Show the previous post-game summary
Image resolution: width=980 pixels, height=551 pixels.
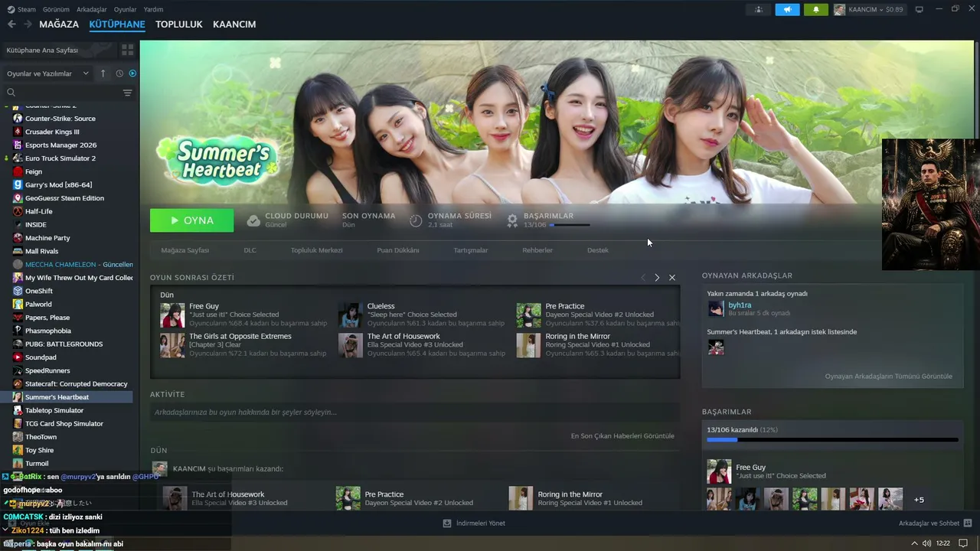(643, 278)
